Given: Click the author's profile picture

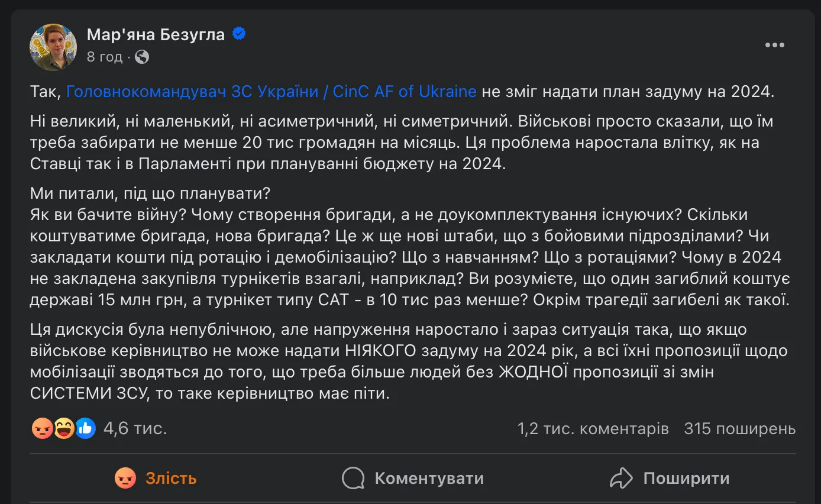Looking at the screenshot, I should click(53, 47).
